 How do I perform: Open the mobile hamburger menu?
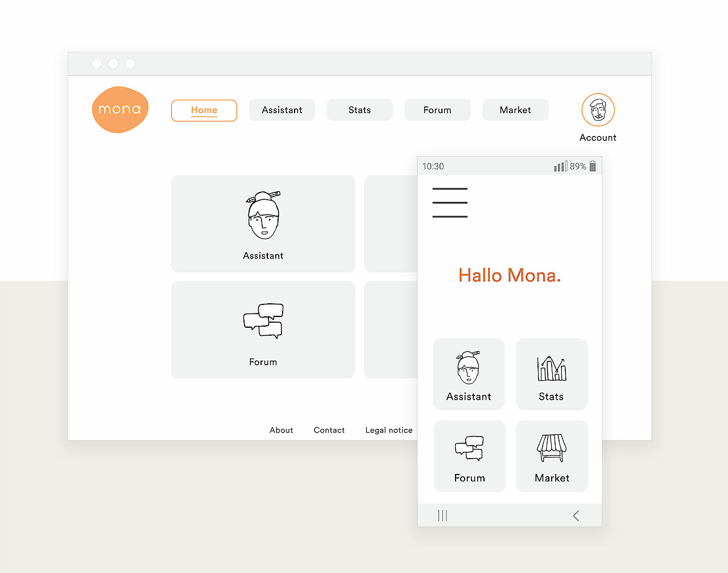[450, 203]
